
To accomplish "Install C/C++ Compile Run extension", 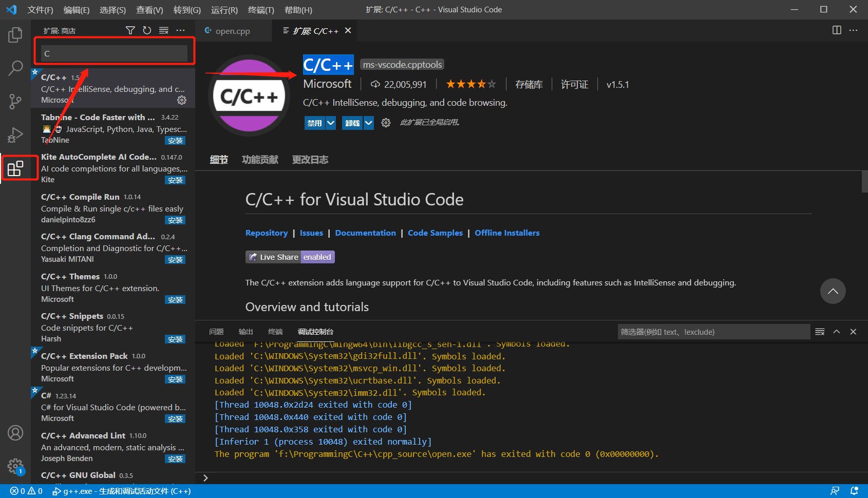I will (175, 220).
